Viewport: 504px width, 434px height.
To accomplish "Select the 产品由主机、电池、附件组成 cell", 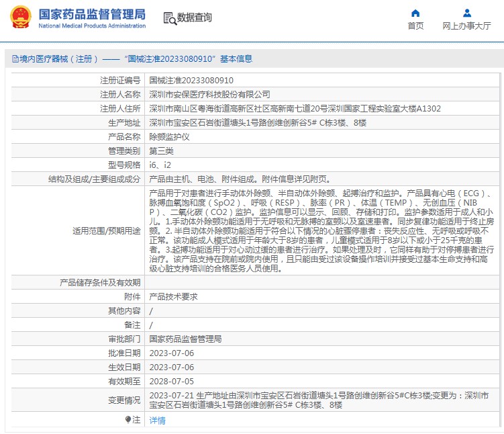I will click(x=240, y=179).
